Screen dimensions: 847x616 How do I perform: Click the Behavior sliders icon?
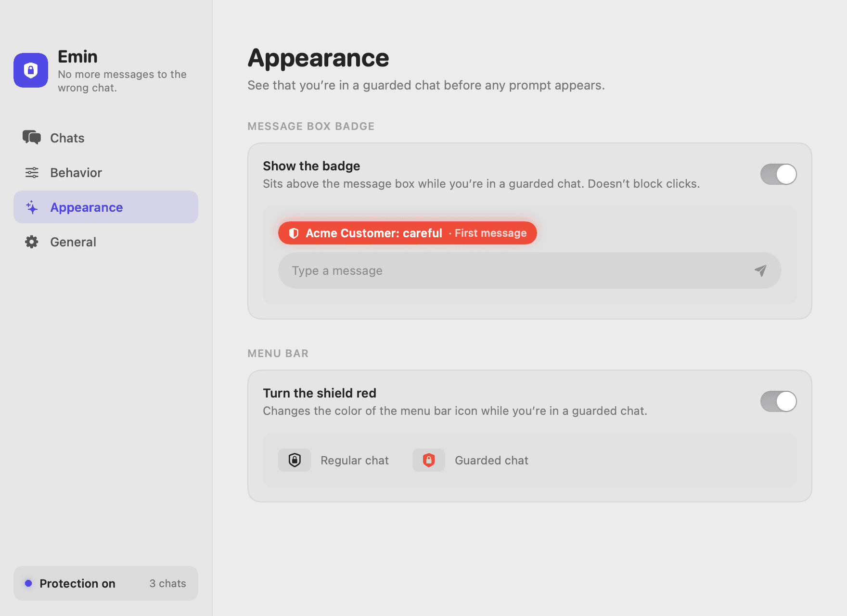32,172
